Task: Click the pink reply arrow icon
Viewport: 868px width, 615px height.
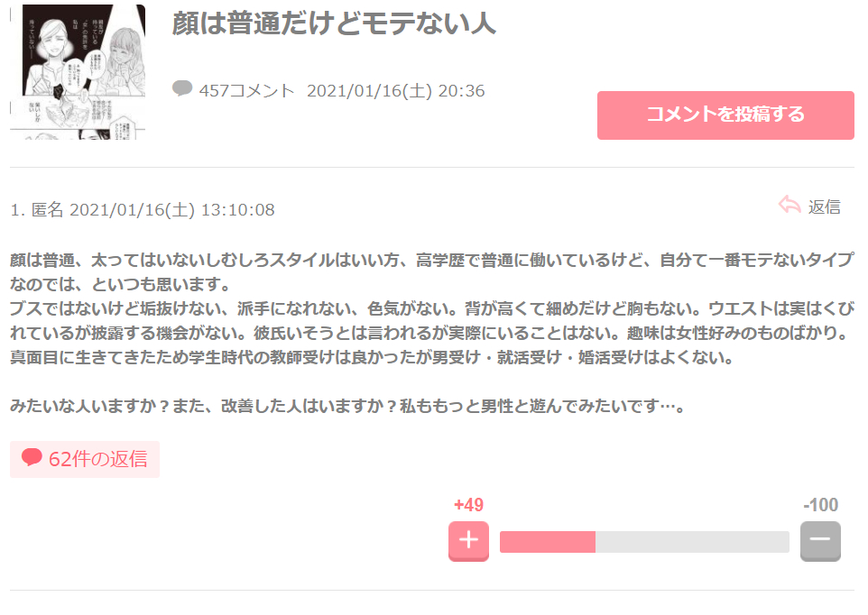Action: [x=790, y=206]
